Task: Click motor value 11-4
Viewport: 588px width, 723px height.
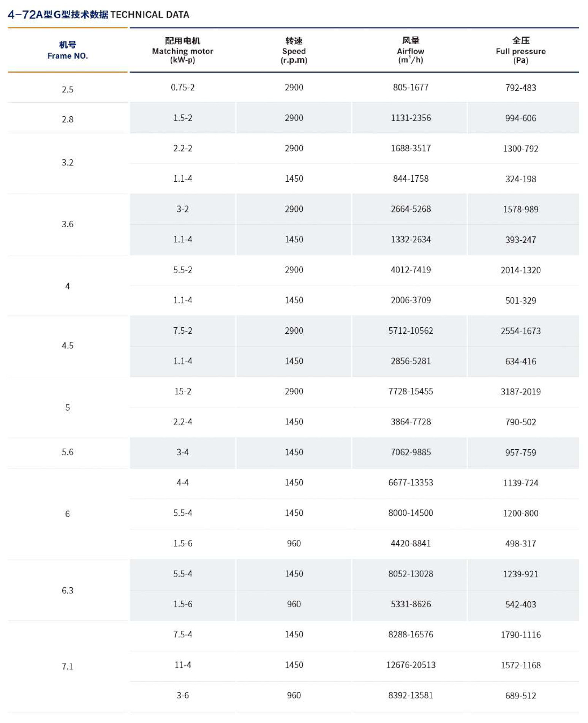Action: [182, 665]
